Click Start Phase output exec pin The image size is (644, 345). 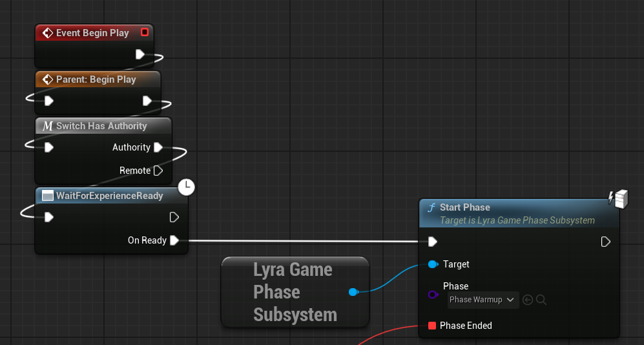[x=605, y=242]
